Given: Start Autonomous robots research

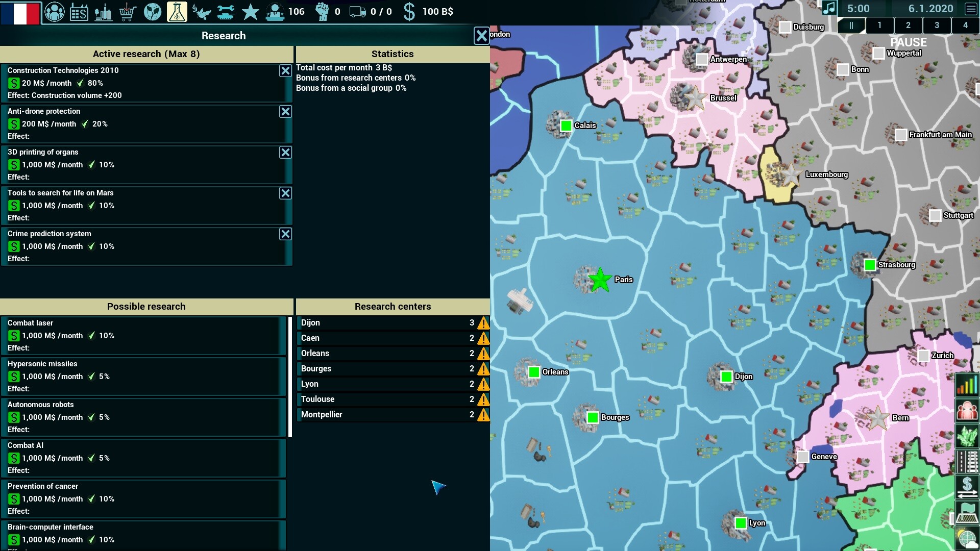Looking at the screenshot, I should click(143, 417).
